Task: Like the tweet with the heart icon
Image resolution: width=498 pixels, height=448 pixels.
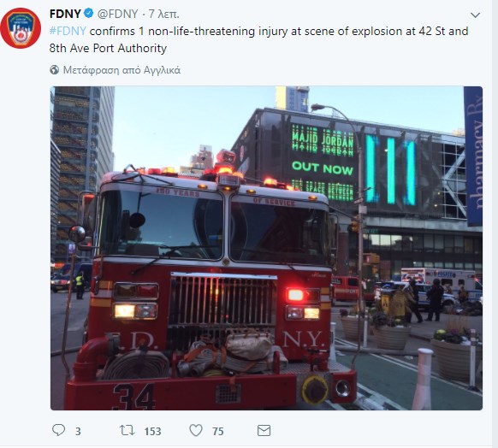Action: (x=196, y=431)
